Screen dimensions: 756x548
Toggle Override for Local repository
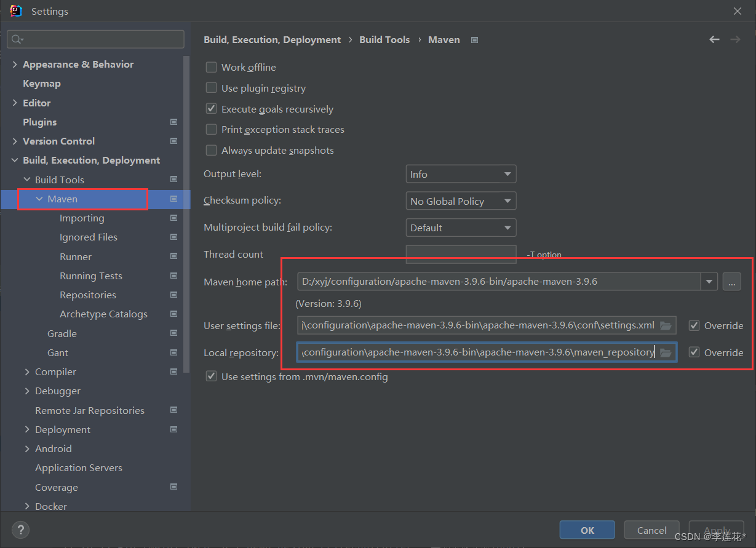point(694,352)
